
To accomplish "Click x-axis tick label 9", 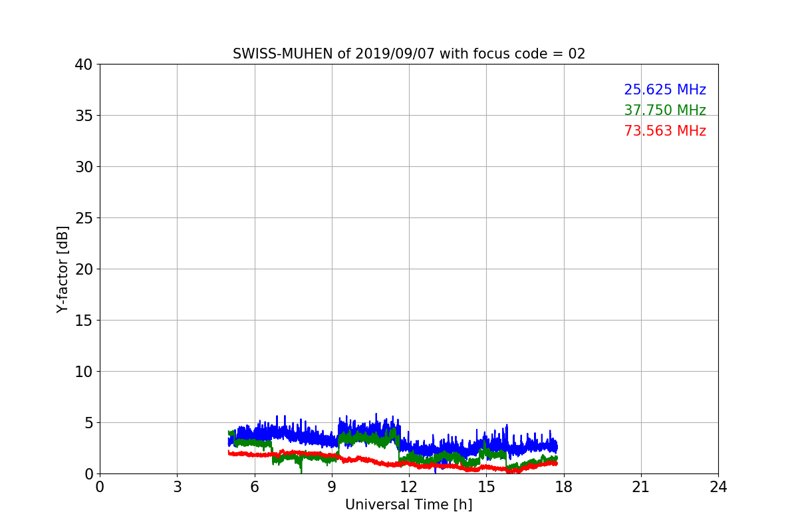I will click(332, 487).
